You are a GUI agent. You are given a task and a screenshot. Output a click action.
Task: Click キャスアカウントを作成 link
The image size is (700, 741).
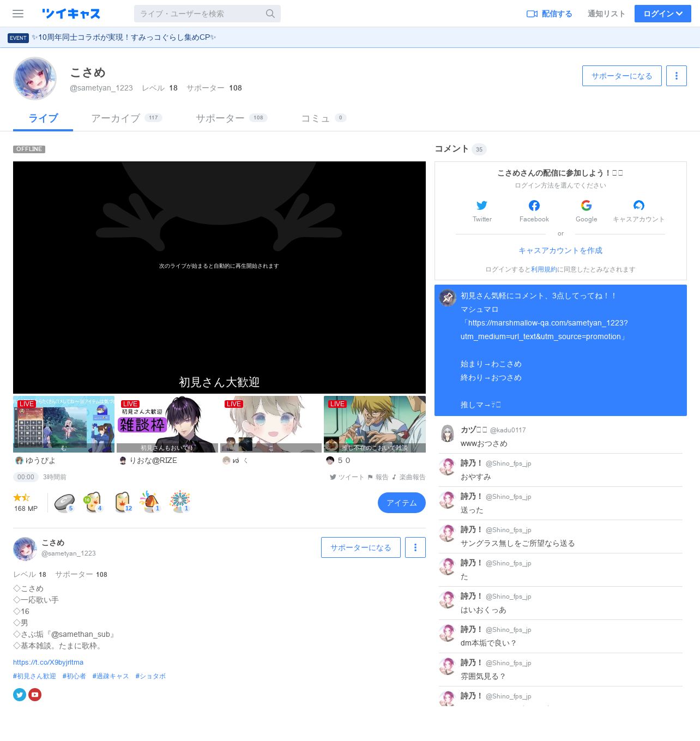pos(560,250)
